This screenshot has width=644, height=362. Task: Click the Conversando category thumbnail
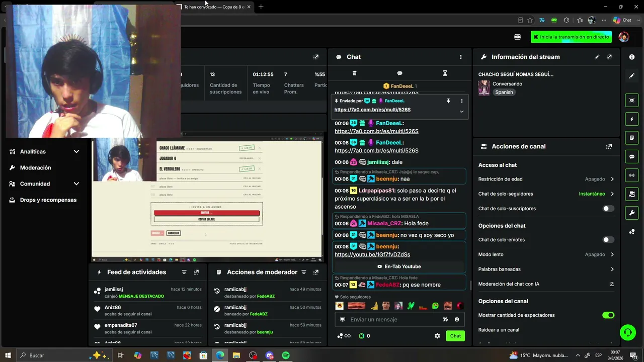pyautogui.click(x=484, y=88)
